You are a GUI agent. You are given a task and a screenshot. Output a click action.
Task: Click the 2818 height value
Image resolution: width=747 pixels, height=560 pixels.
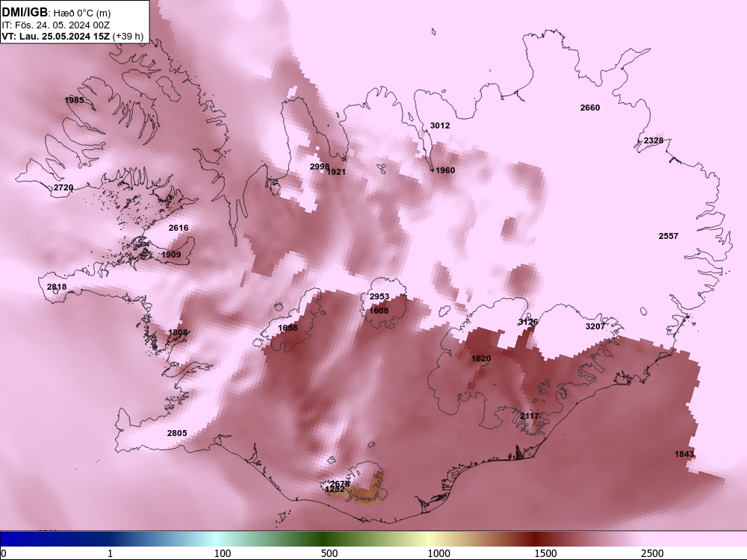pyautogui.click(x=57, y=287)
